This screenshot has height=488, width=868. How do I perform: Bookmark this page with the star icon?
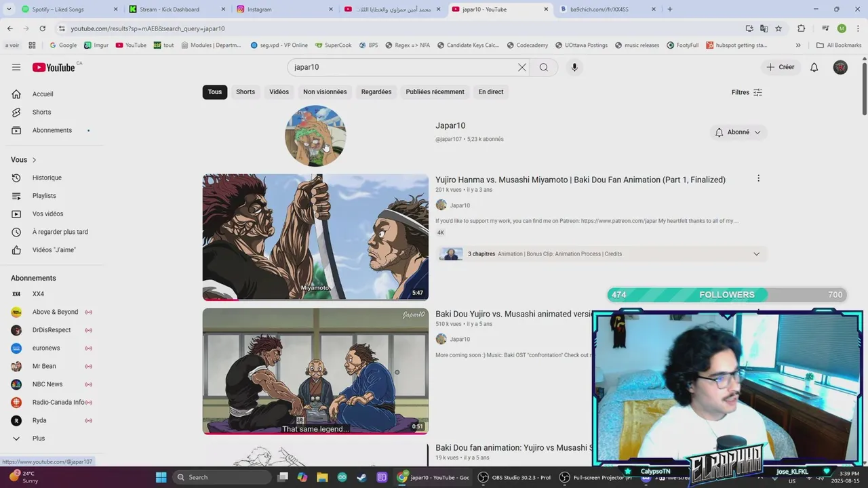tap(778, 28)
